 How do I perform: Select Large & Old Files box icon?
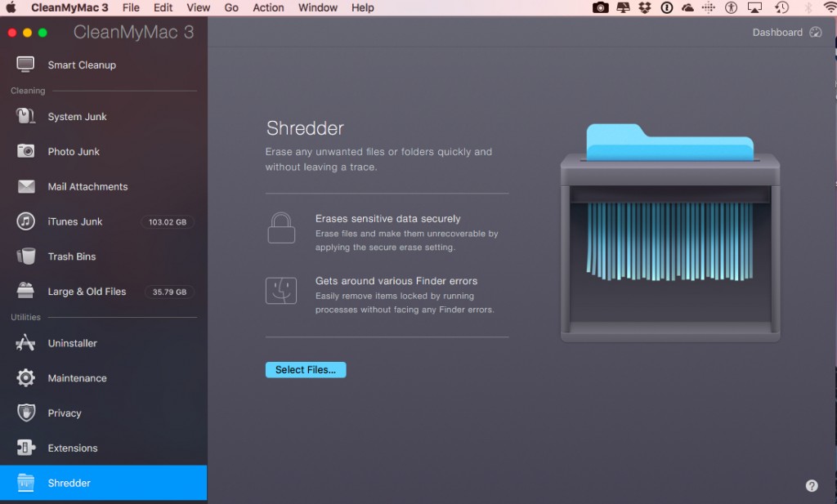point(25,290)
